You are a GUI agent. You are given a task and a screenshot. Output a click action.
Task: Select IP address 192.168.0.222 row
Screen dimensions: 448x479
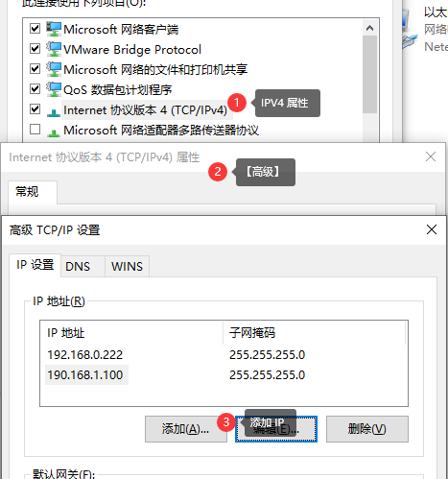click(85, 354)
